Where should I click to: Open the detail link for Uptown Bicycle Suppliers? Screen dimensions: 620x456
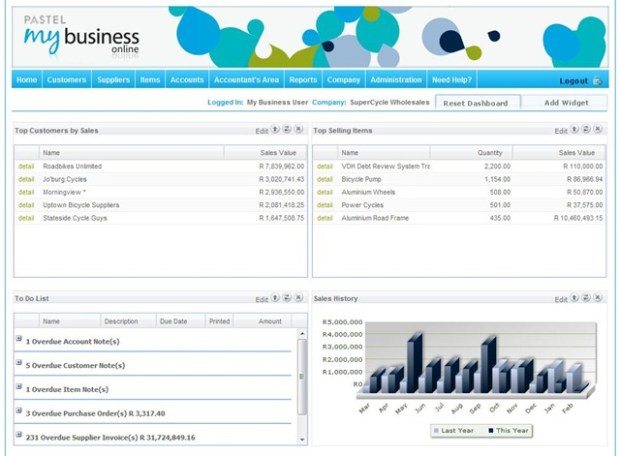[x=26, y=205]
